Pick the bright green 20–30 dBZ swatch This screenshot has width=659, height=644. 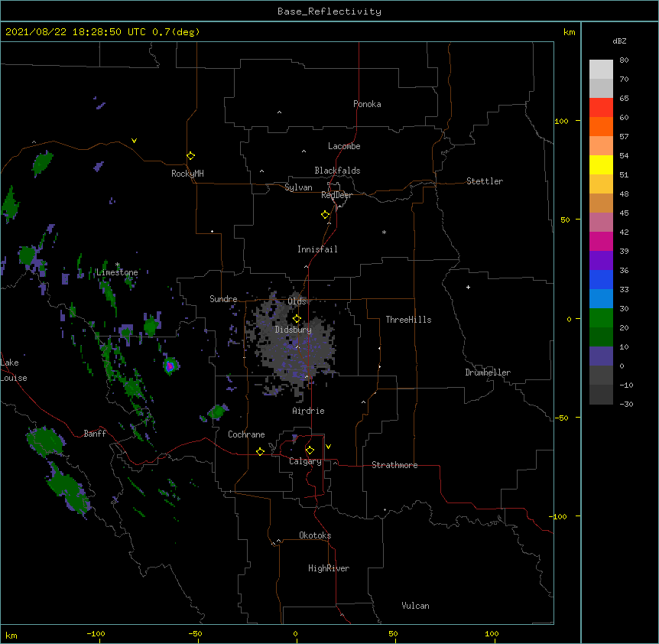(x=601, y=318)
